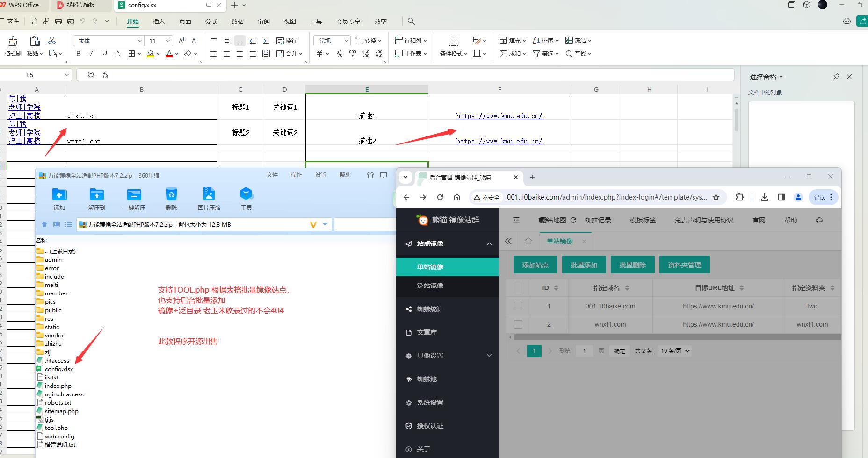Open 图片压缩 in 360压缩 toolbar
The width and height of the screenshot is (868, 458).
coord(209,199)
